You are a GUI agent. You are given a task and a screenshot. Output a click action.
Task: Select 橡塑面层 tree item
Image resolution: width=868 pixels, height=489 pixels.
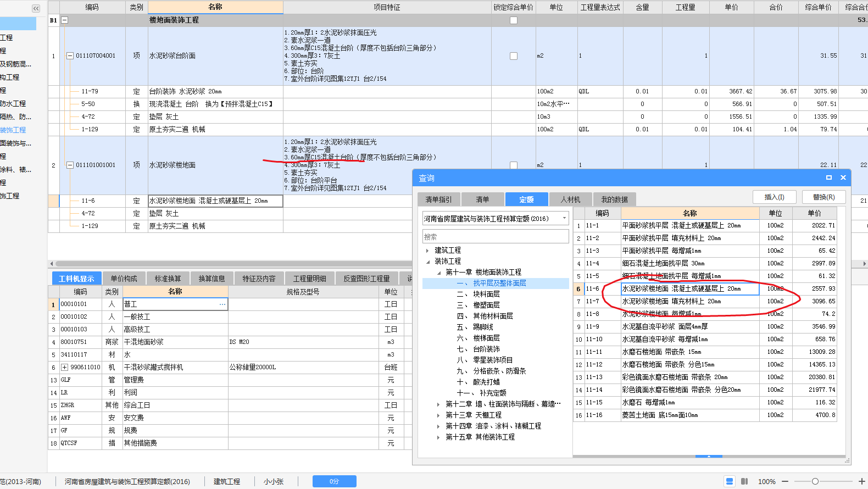click(486, 305)
